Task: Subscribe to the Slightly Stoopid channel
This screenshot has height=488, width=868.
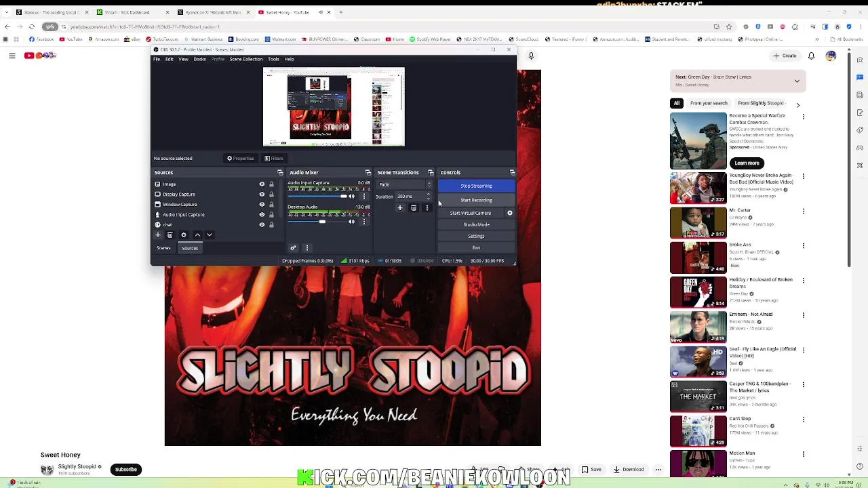Action: click(x=125, y=469)
